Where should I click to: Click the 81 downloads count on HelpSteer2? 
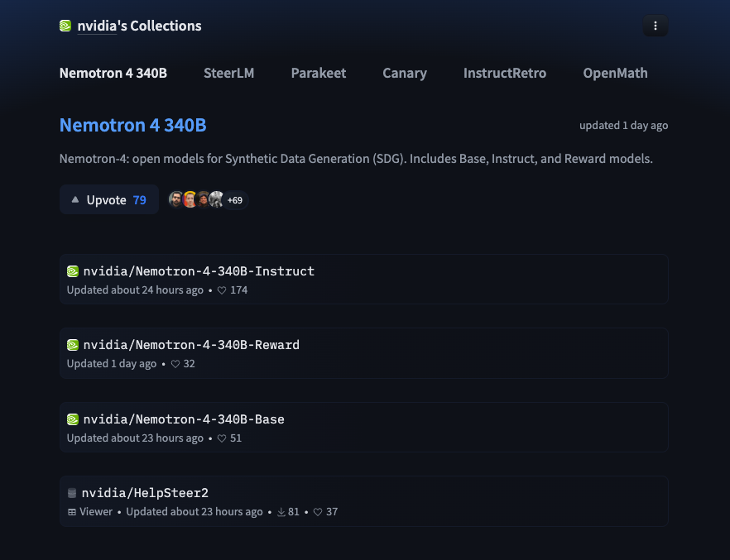pos(293,512)
